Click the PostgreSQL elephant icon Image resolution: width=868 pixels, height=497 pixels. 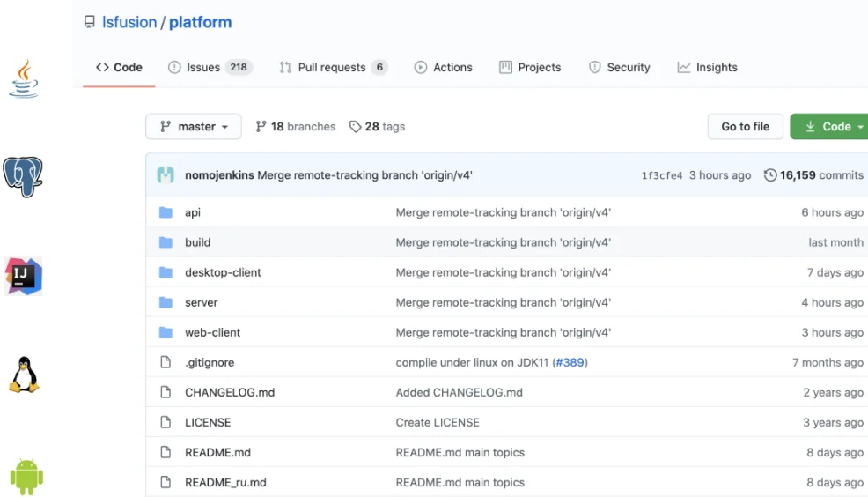coord(23,177)
